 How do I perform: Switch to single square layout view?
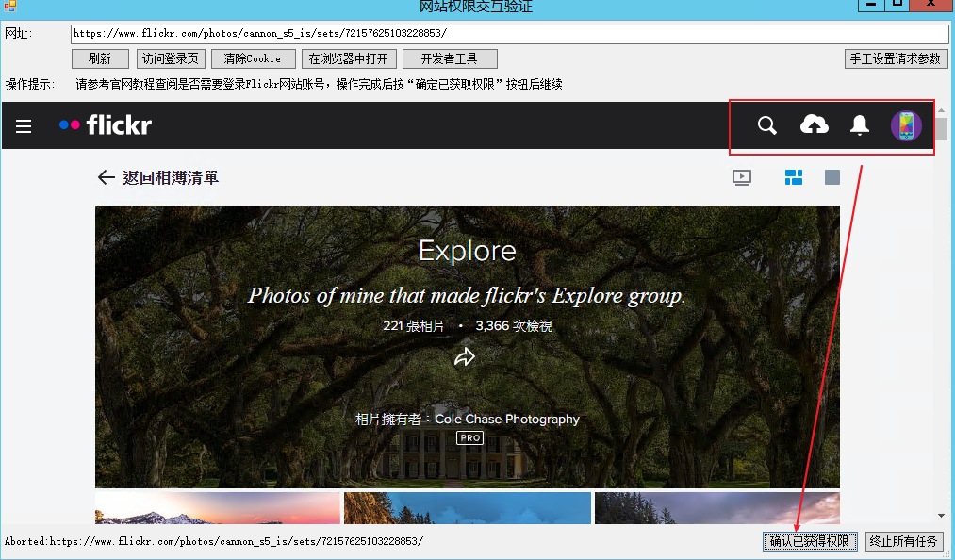pyautogui.click(x=832, y=177)
